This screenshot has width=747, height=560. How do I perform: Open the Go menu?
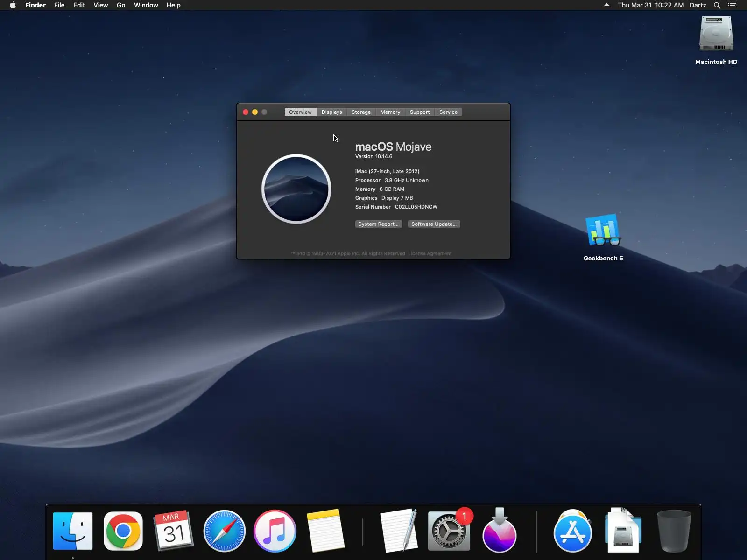[121, 5]
